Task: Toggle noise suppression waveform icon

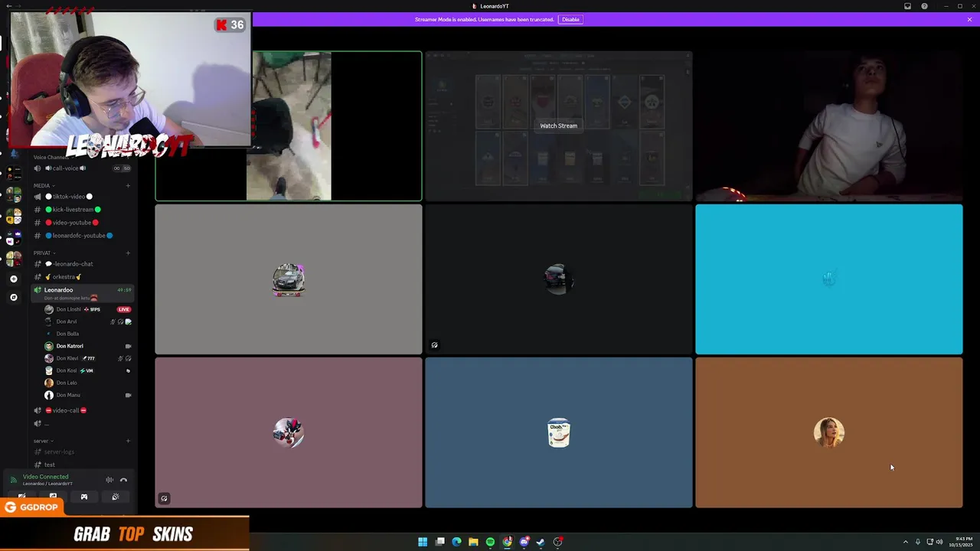Action: [x=109, y=480]
